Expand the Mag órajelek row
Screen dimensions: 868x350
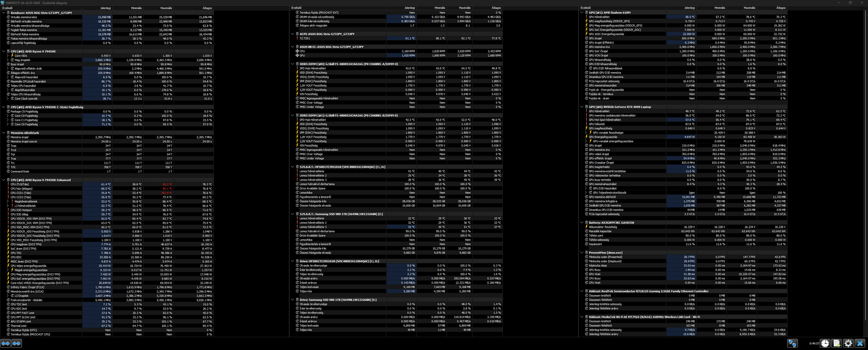pos(8,60)
